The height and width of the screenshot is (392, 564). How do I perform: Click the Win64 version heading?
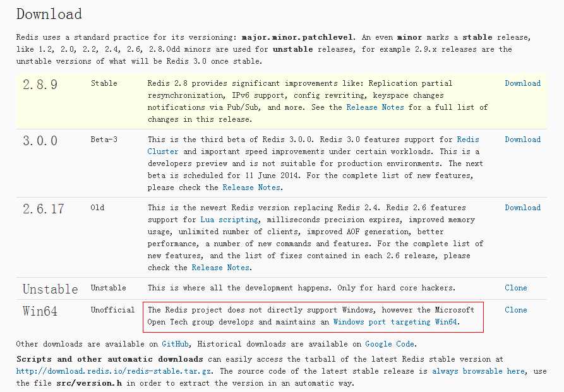pos(40,311)
